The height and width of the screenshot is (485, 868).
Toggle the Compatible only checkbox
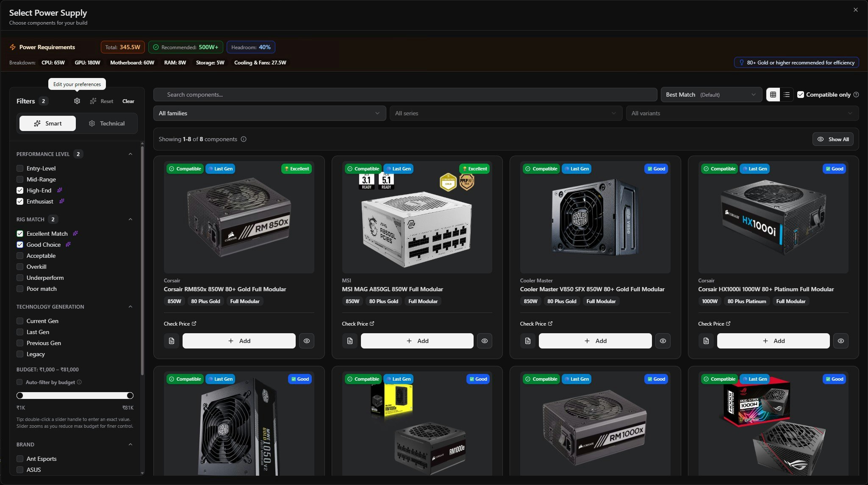click(801, 95)
